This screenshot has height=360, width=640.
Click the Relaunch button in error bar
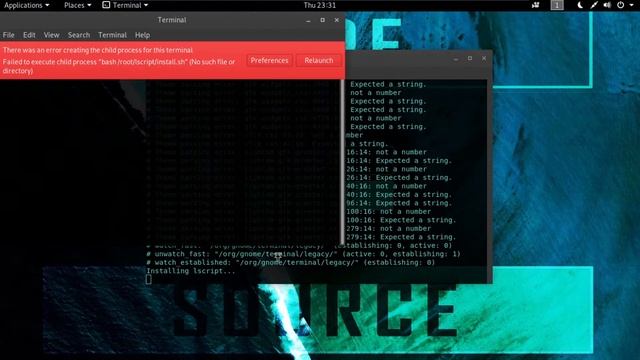(319, 60)
